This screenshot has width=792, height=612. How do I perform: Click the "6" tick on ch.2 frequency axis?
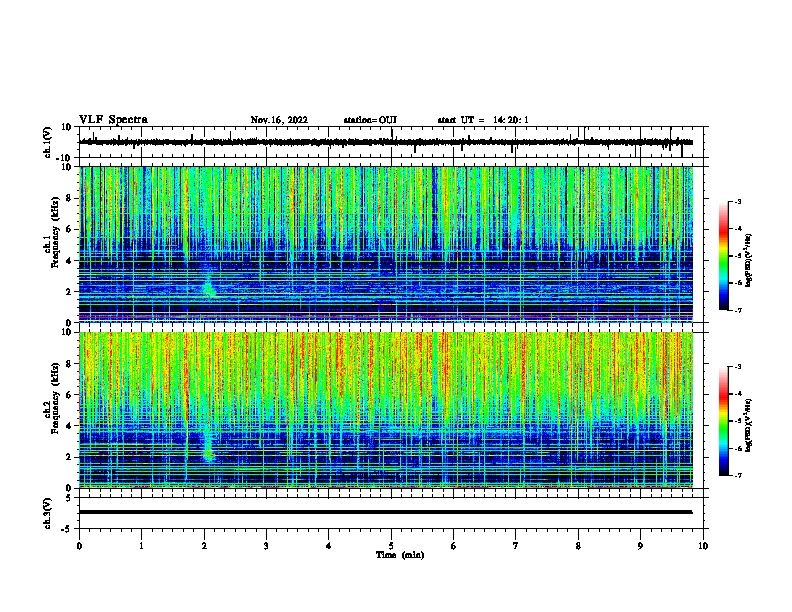click(69, 395)
